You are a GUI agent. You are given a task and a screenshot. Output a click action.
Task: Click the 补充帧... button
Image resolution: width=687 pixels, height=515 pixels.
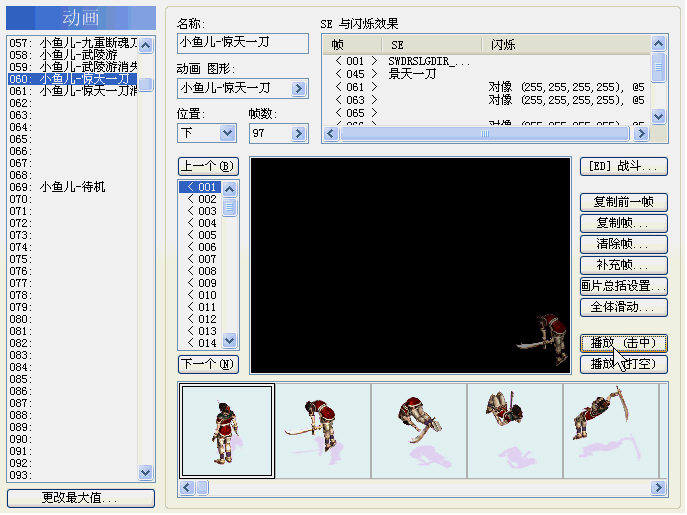pos(624,265)
